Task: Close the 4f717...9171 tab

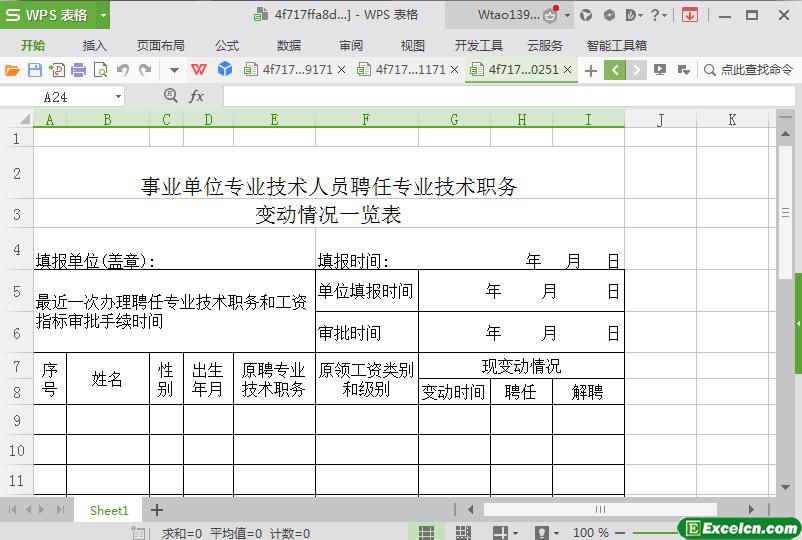Action: point(342,70)
